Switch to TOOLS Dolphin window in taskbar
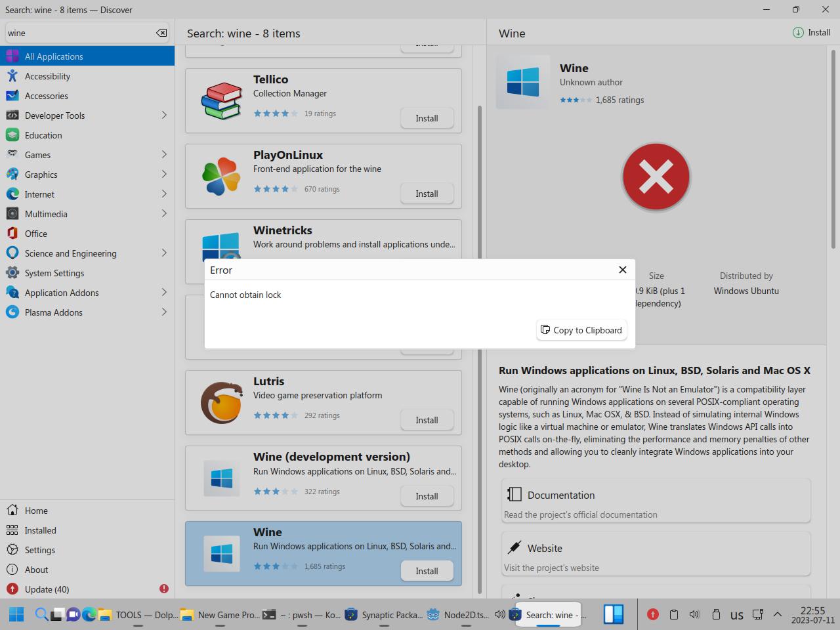Image resolution: width=840 pixels, height=630 pixels. point(138,615)
